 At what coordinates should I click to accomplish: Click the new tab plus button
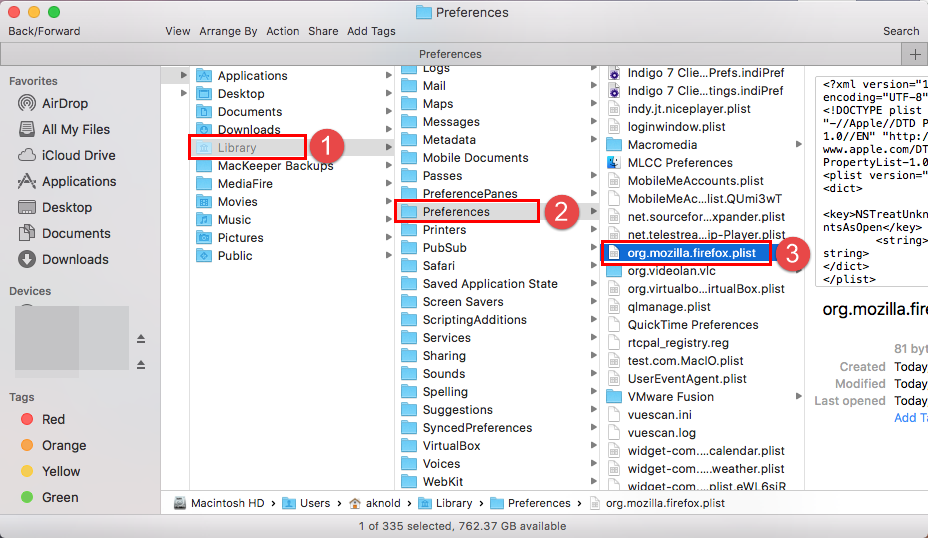915,54
